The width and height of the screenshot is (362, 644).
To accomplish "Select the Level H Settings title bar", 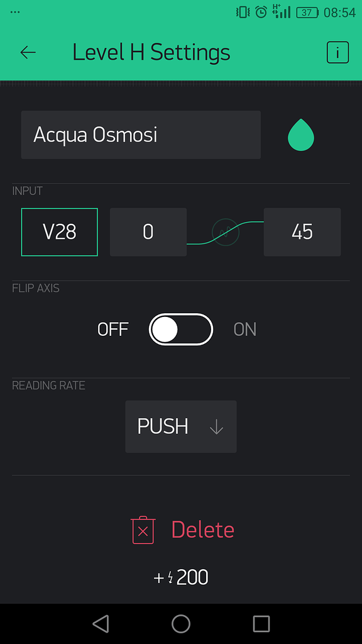I will pyautogui.click(x=151, y=52).
